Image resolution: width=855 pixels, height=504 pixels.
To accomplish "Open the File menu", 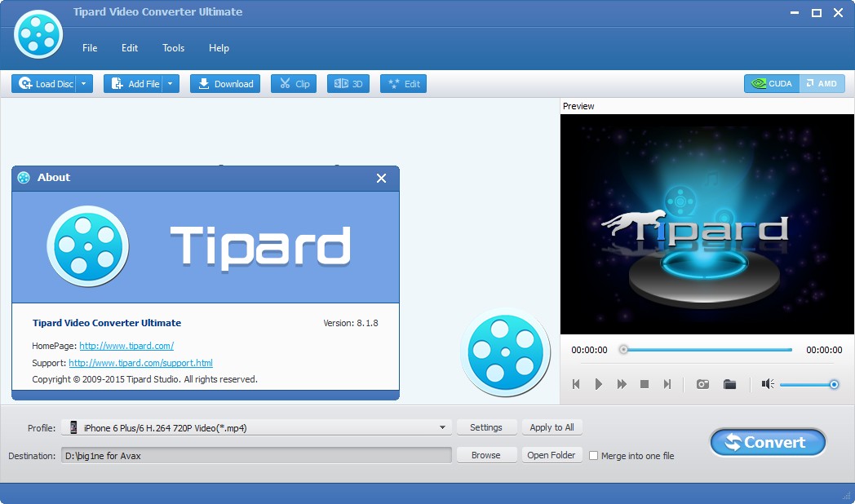I will [x=90, y=48].
